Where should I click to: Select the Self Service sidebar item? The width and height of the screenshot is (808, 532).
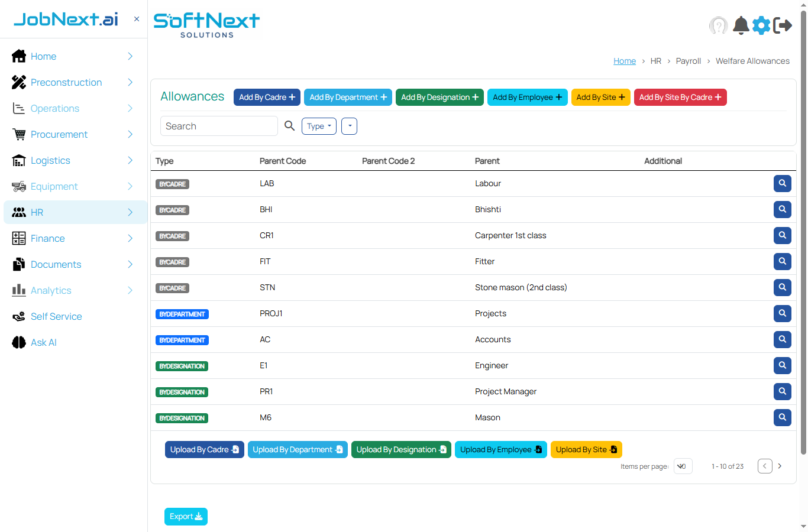56,316
